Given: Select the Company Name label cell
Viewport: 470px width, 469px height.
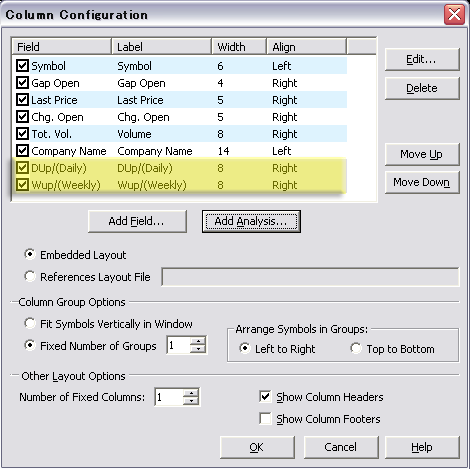Looking at the screenshot, I should click(155, 151).
